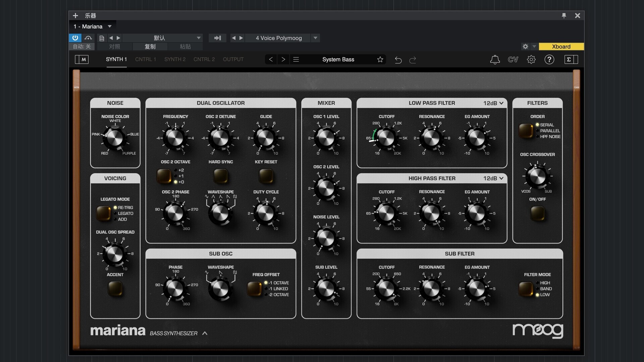Toggle the Hard Sync button
Viewport: 644px width, 362px height.
click(221, 176)
